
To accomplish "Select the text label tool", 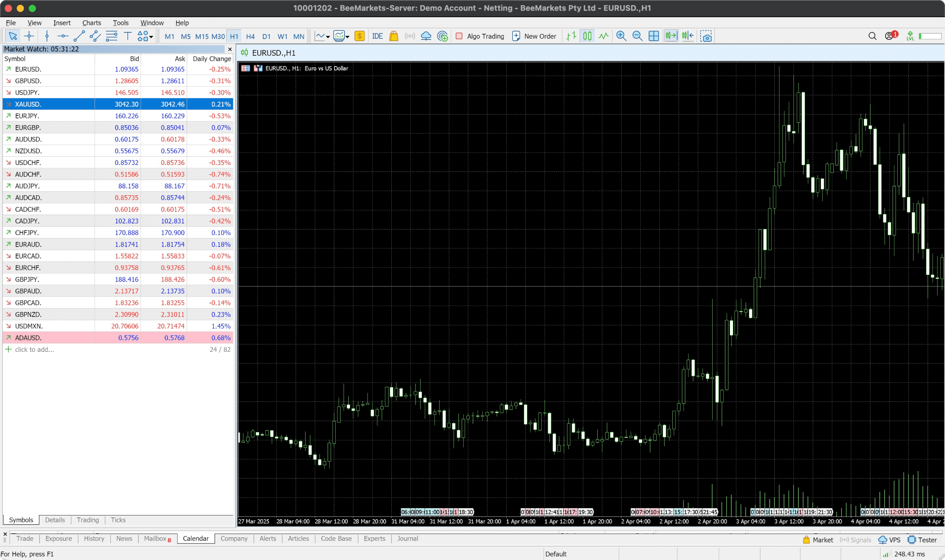I will (x=128, y=36).
